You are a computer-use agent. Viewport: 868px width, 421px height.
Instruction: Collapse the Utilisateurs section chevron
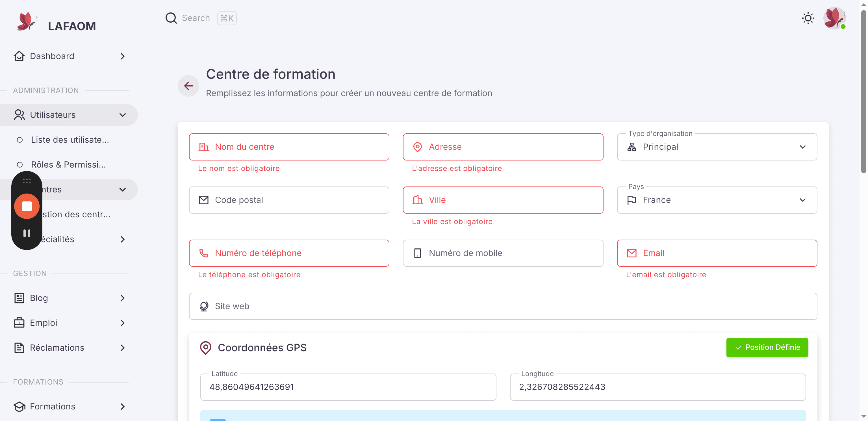point(123,115)
